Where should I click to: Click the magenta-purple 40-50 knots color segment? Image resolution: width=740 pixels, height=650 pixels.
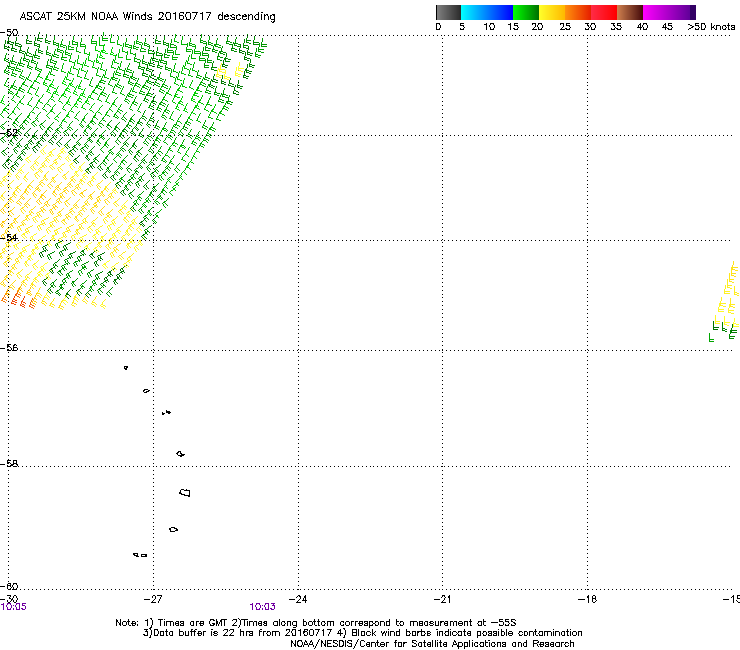pos(669,12)
